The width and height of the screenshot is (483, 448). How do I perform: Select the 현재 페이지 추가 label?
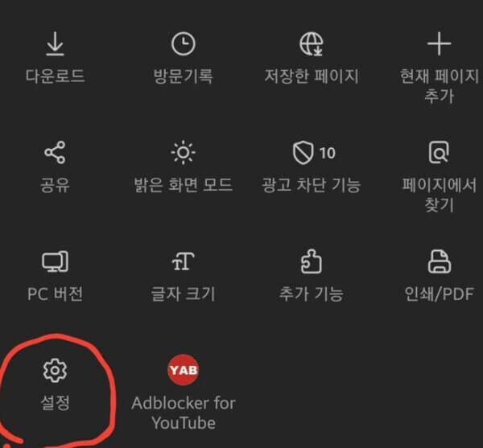click(x=440, y=86)
